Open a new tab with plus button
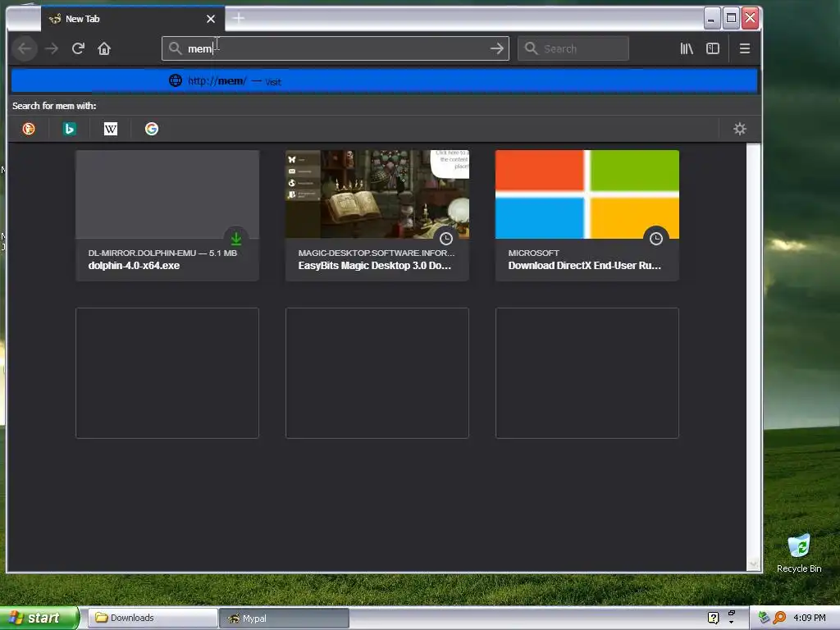The height and width of the screenshot is (630, 840). pos(239,19)
